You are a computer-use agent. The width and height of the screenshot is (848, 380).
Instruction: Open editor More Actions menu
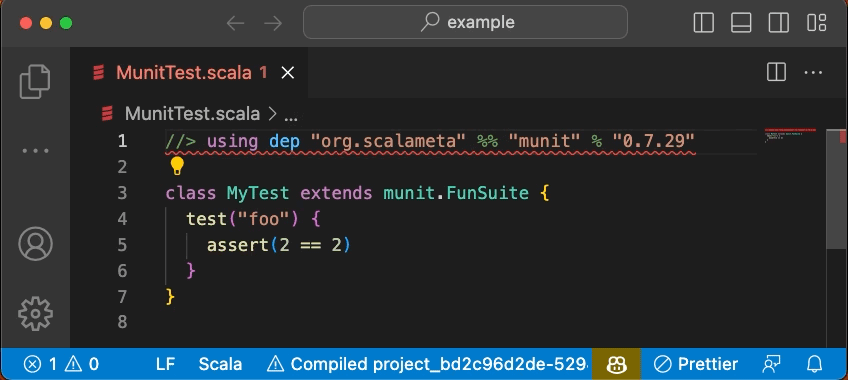(x=813, y=72)
